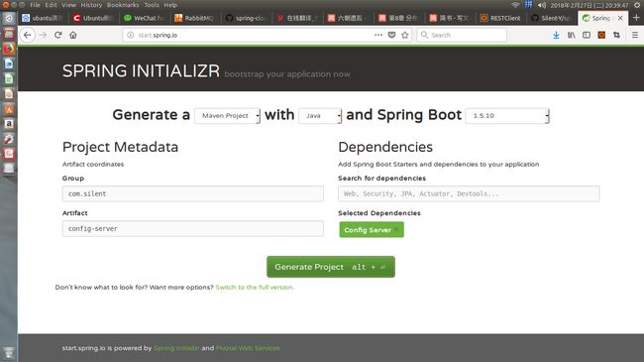Focus the Artifact input field
The image size is (644, 362).
point(193,229)
